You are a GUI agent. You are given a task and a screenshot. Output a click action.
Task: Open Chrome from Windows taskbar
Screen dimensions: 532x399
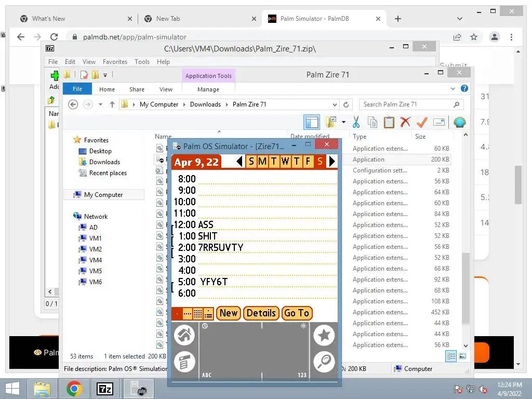[74, 389]
